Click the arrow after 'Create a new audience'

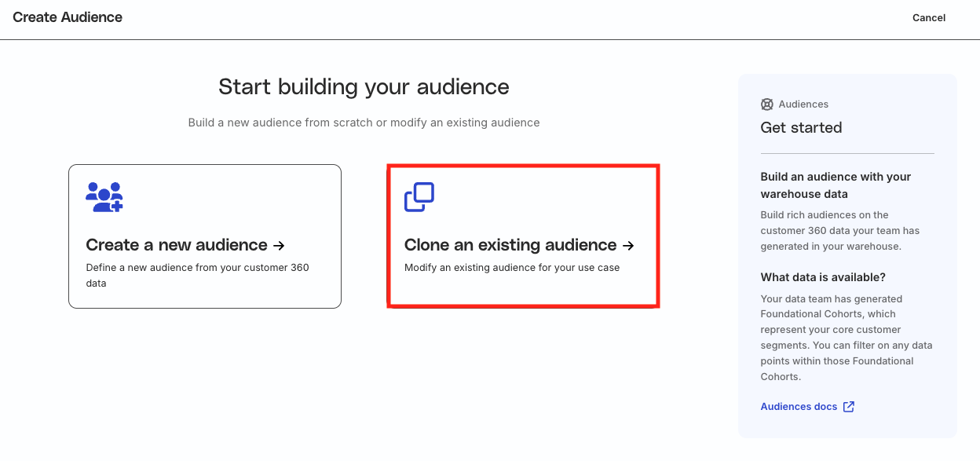[278, 246]
